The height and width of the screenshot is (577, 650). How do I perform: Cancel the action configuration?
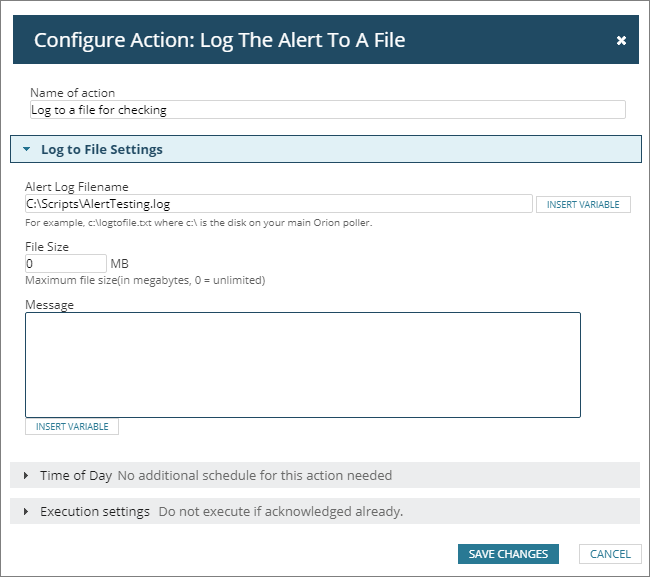(610, 554)
